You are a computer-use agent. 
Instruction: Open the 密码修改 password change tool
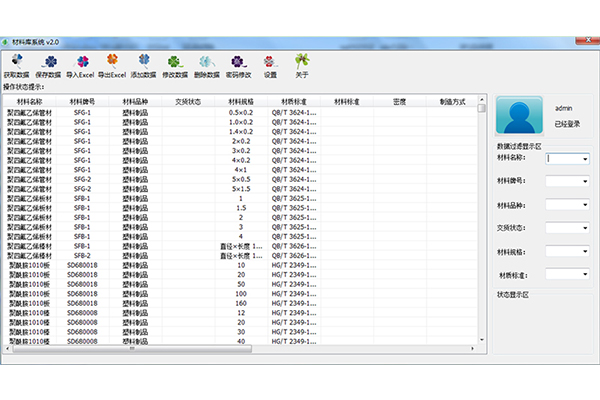tap(238, 64)
